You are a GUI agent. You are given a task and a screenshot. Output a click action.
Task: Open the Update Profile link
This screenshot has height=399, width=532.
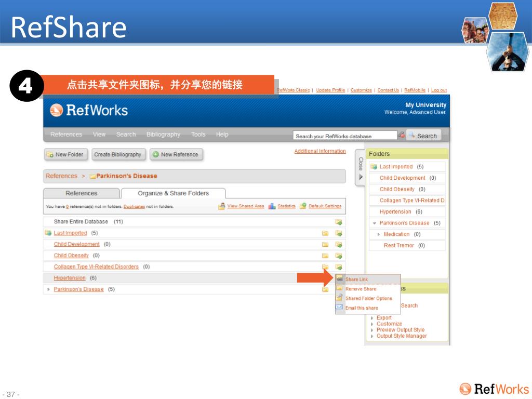coord(330,90)
